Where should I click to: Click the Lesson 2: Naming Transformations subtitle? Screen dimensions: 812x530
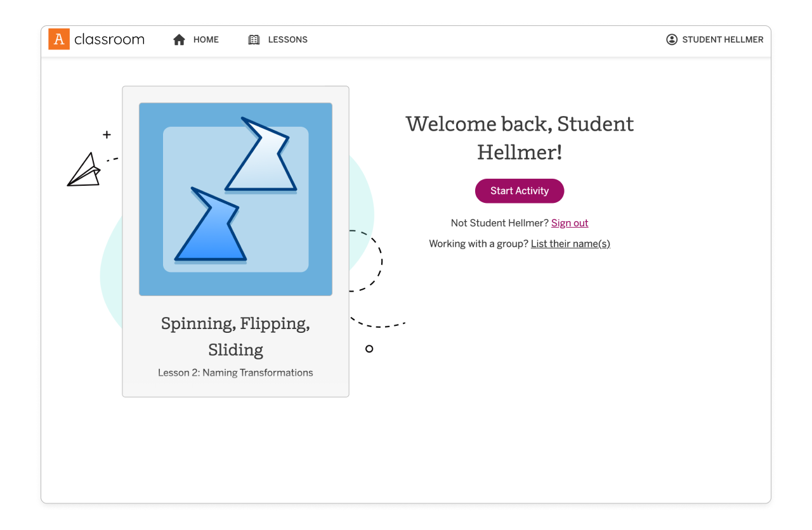click(235, 373)
